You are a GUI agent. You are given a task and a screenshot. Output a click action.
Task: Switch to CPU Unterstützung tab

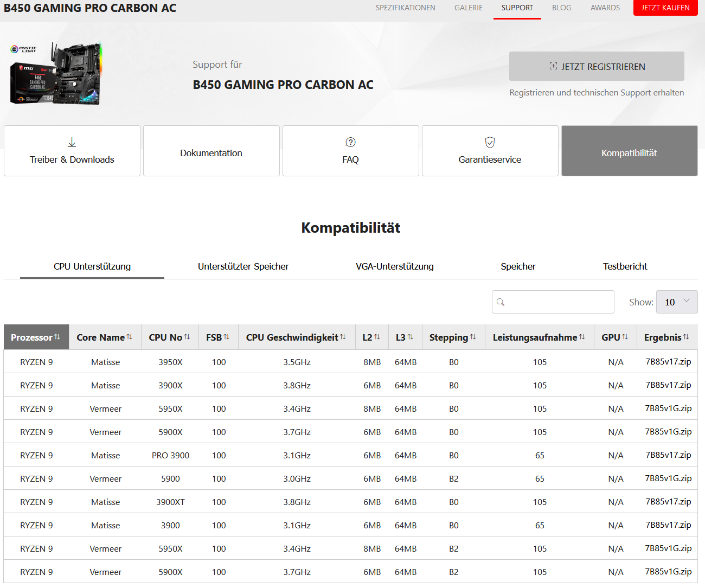[x=92, y=266]
